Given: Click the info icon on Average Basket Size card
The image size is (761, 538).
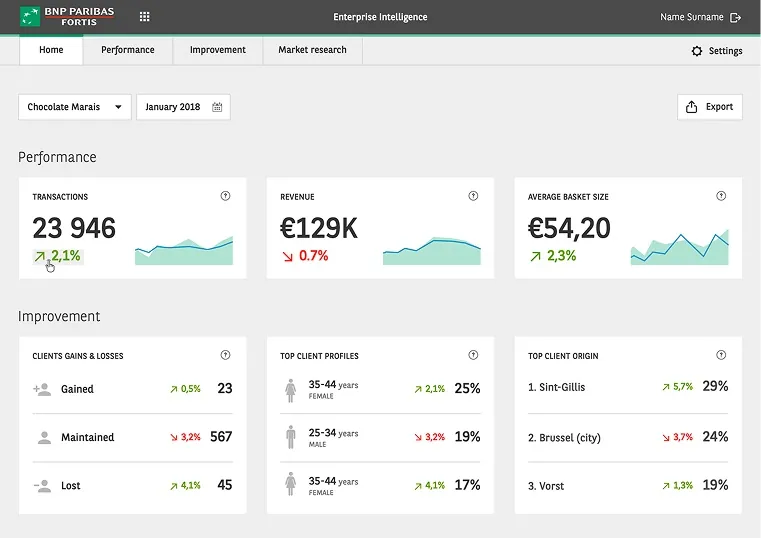Looking at the screenshot, I should coord(721,196).
